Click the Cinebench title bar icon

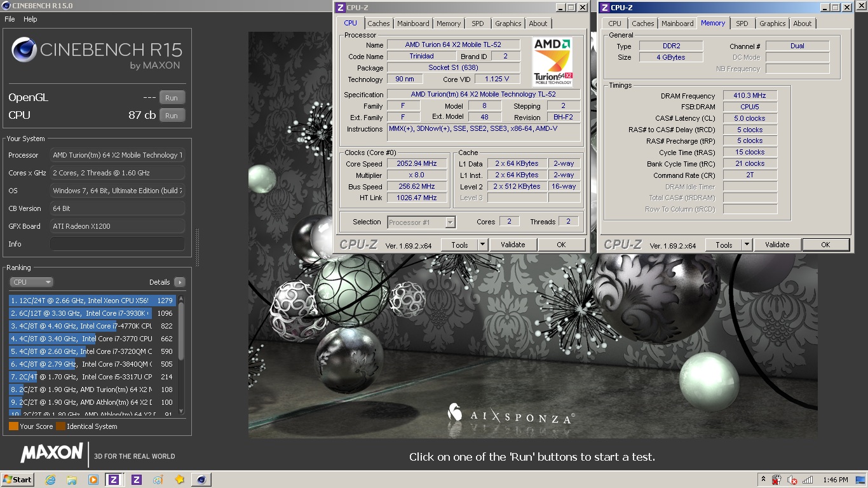coord(6,6)
